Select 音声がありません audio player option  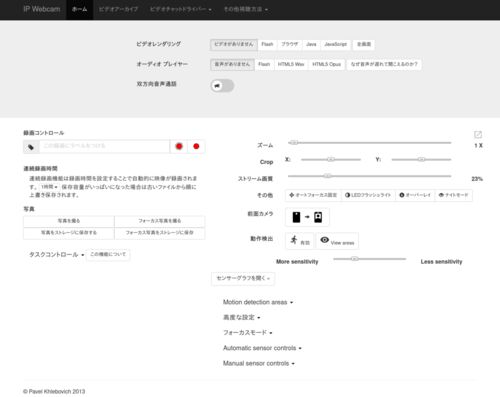click(232, 64)
